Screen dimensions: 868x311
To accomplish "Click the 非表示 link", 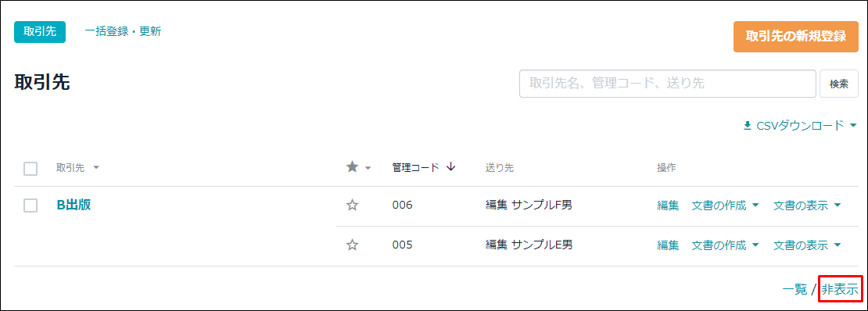I will (840, 289).
